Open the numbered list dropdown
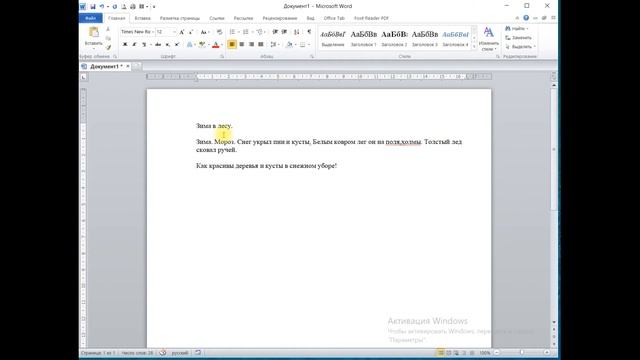 tap(252, 32)
